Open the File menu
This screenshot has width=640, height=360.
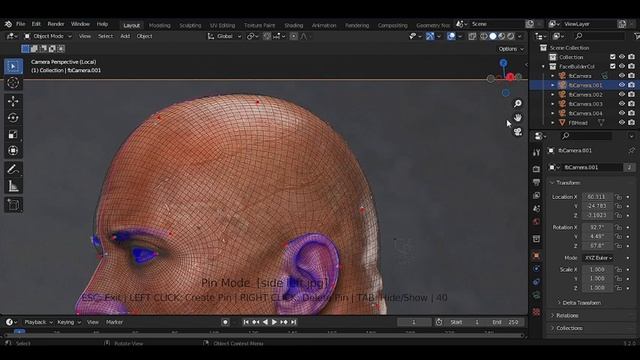20,24
